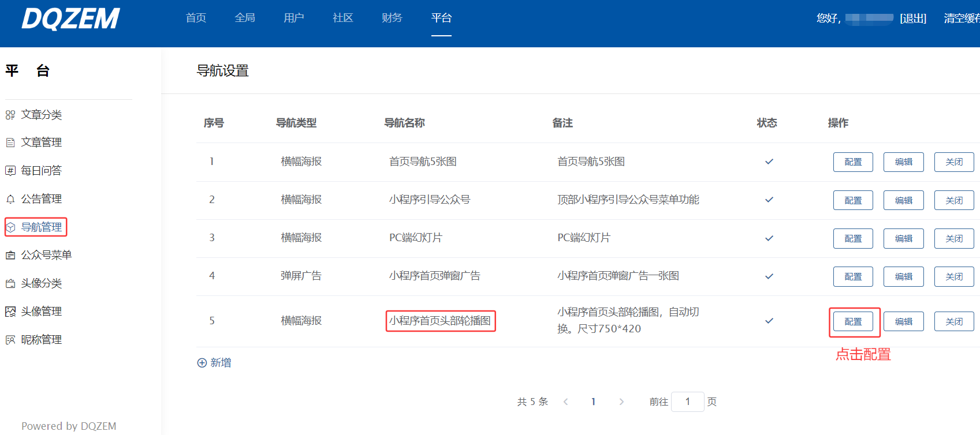Click the 头像管理 image icon
The height and width of the screenshot is (435, 980).
click(x=10, y=312)
